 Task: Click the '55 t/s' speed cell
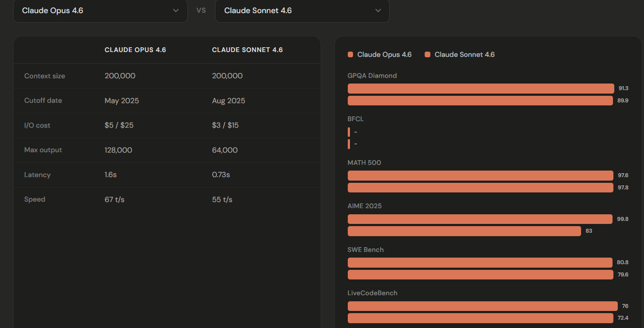(x=222, y=199)
